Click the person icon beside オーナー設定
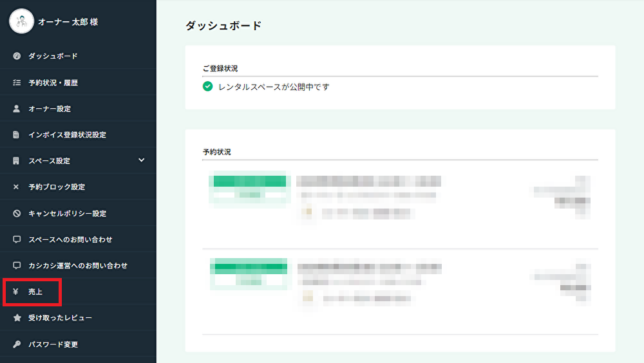The width and height of the screenshot is (644, 363). point(17,109)
